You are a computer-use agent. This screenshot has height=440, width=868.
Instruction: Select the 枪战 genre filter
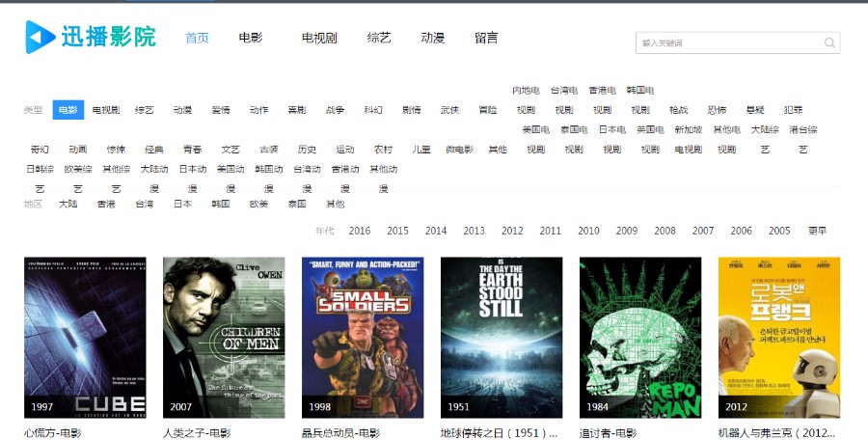pyautogui.click(x=679, y=110)
